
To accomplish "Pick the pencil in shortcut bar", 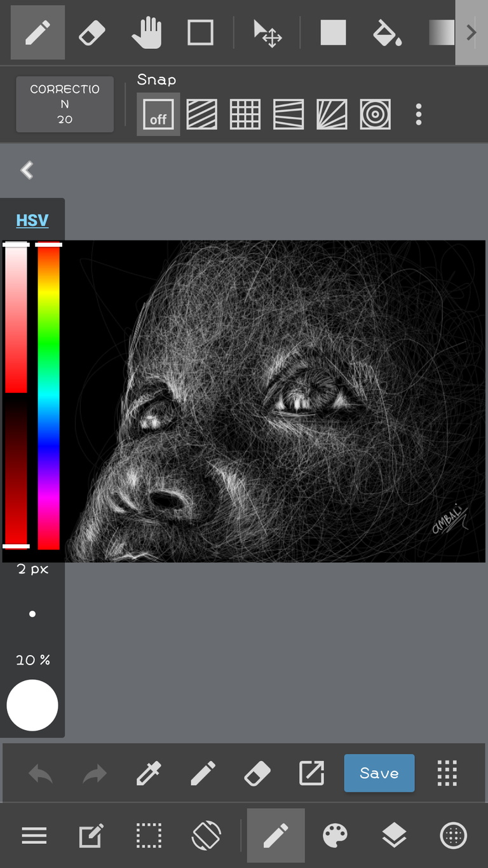I will 203,773.
